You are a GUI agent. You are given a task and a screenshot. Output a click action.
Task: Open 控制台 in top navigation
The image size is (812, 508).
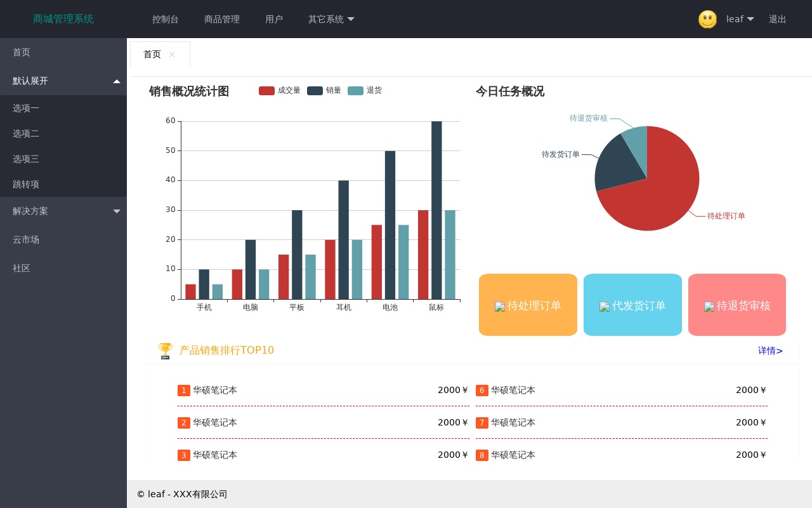(x=166, y=19)
